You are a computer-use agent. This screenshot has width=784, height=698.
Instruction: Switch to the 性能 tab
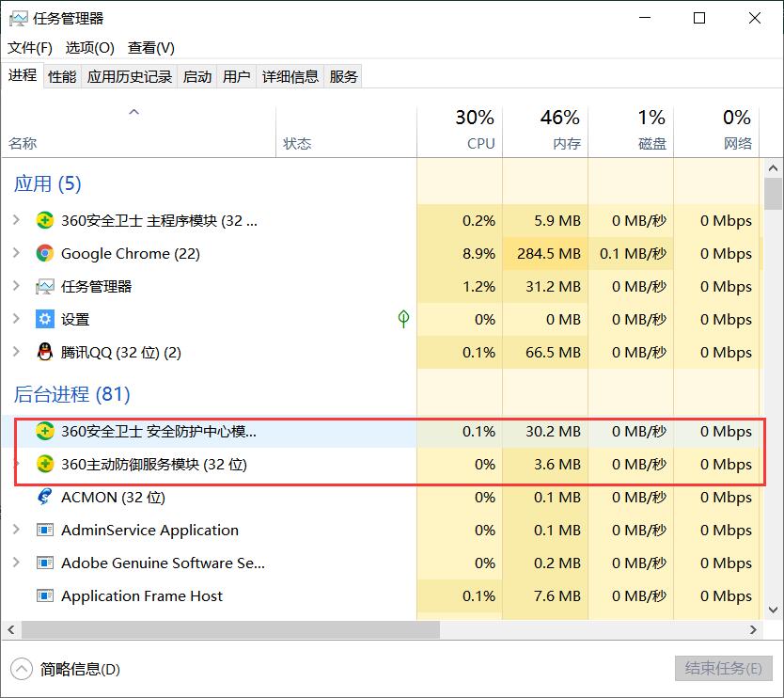[61, 76]
